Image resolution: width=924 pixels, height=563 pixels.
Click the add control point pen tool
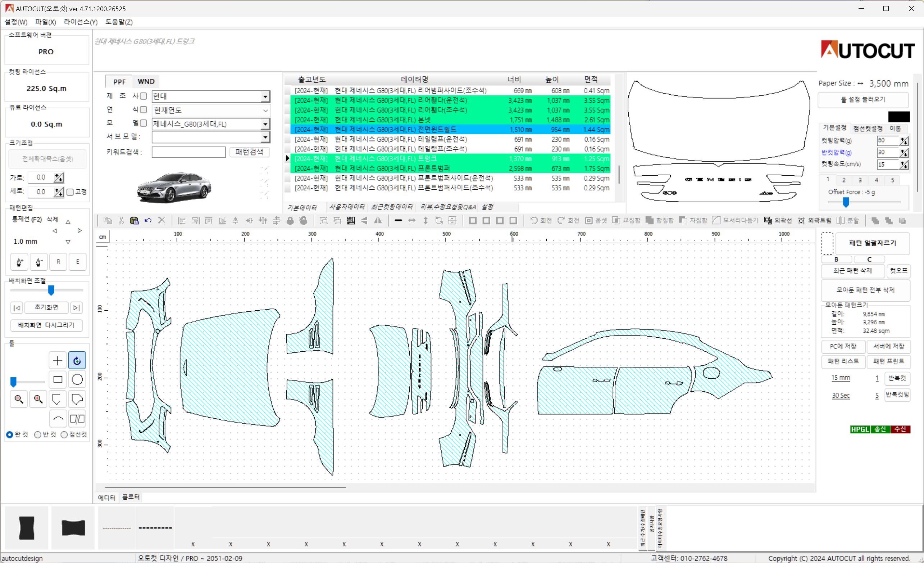19,262
